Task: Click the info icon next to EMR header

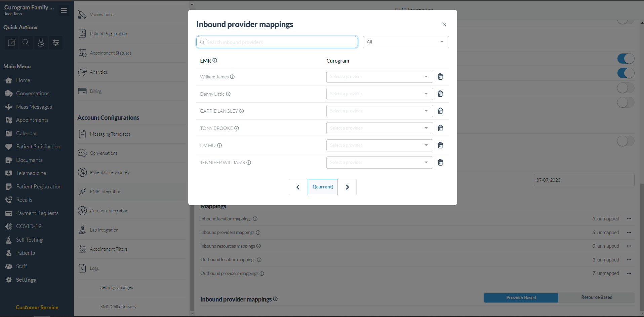Action: (215, 61)
